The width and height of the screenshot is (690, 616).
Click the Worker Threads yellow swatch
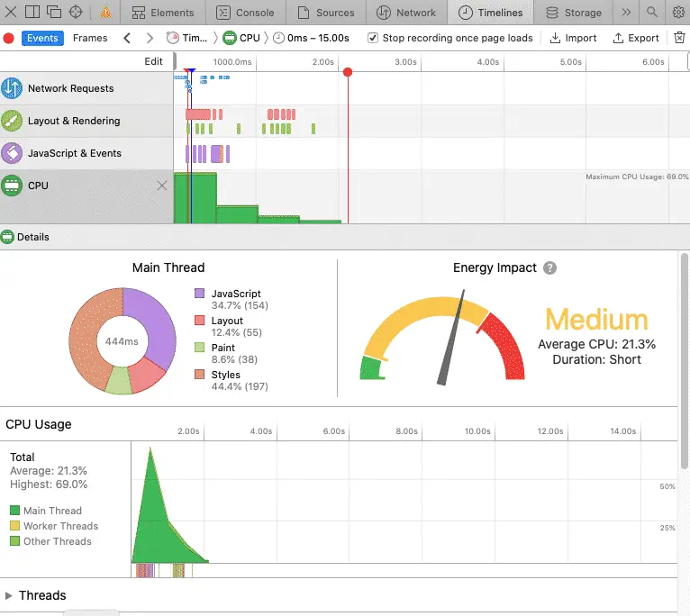tap(15, 526)
